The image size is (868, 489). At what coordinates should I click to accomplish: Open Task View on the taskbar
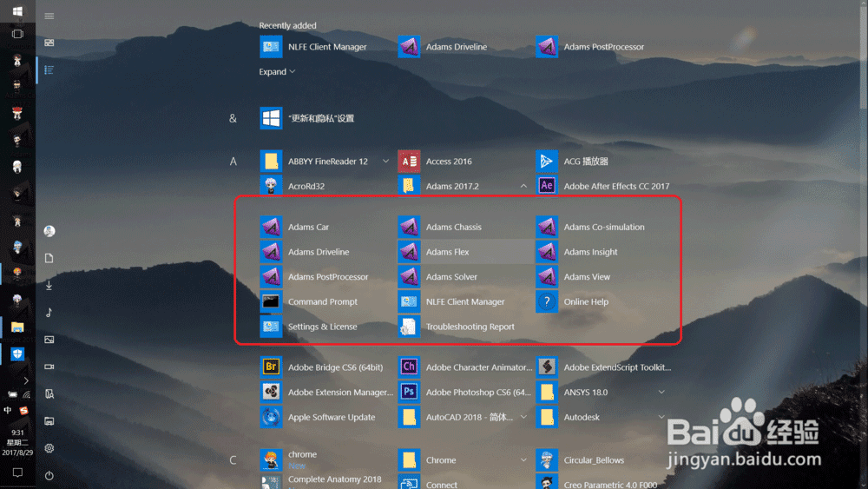point(17,34)
